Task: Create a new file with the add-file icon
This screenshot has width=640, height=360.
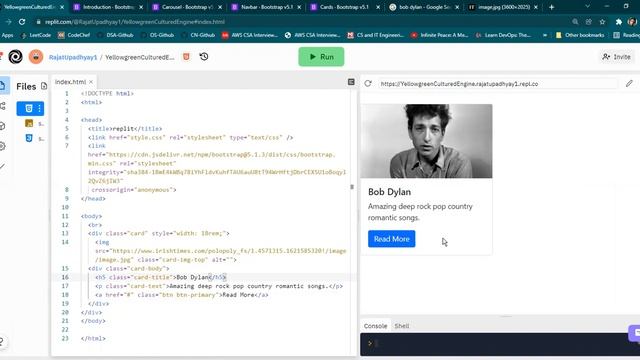Action: (44, 86)
